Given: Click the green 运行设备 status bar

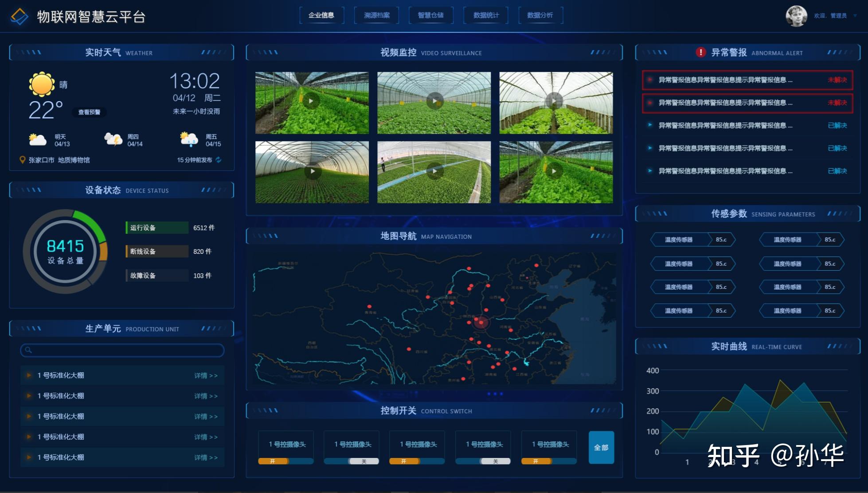Looking at the screenshot, I should pyautogui.click(x=157, y=228).
